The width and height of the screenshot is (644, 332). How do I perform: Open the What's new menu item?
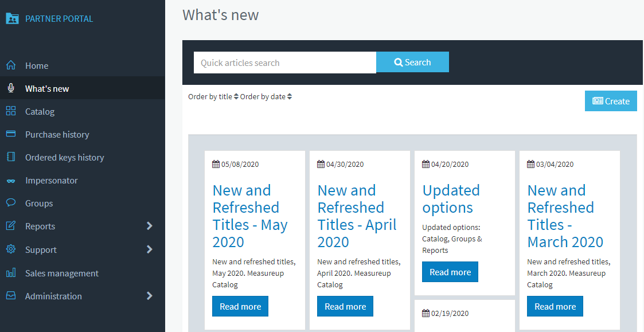point(82,88)
